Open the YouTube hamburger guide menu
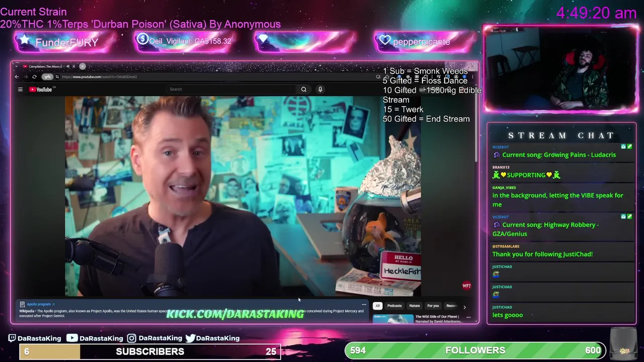The width and height of the screenshot is (644, 362). tap(20, 89)
